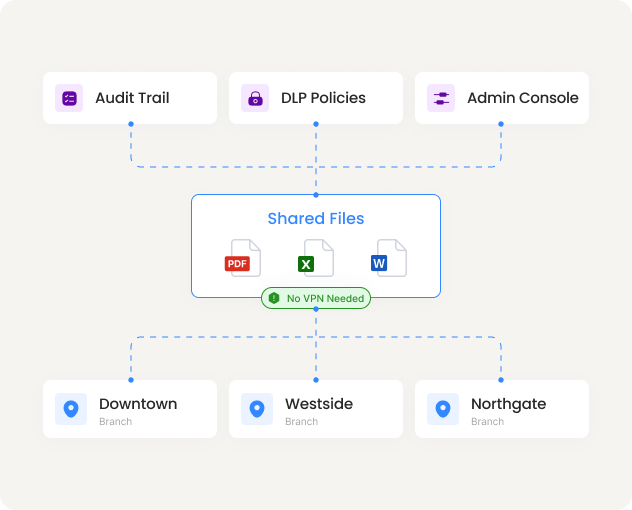Open the green Excel file icon
632x510 pixels.
coord(315,258)
